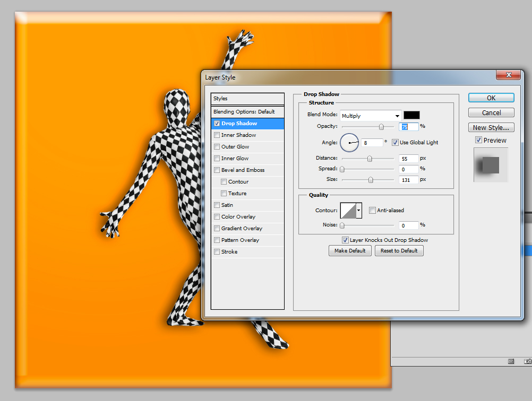Screen dimensions: 532x401
Task: Click the Angle dial control
Action: (349, 143)
